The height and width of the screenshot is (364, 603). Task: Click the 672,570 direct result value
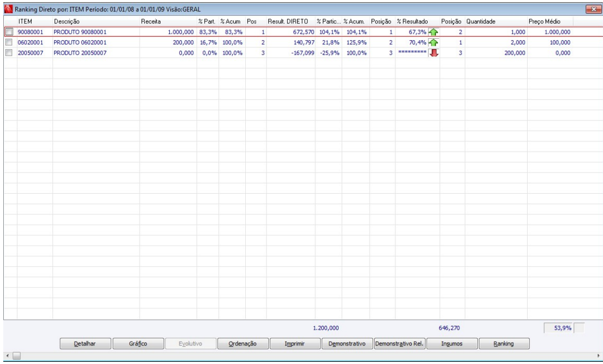[304, 32]
